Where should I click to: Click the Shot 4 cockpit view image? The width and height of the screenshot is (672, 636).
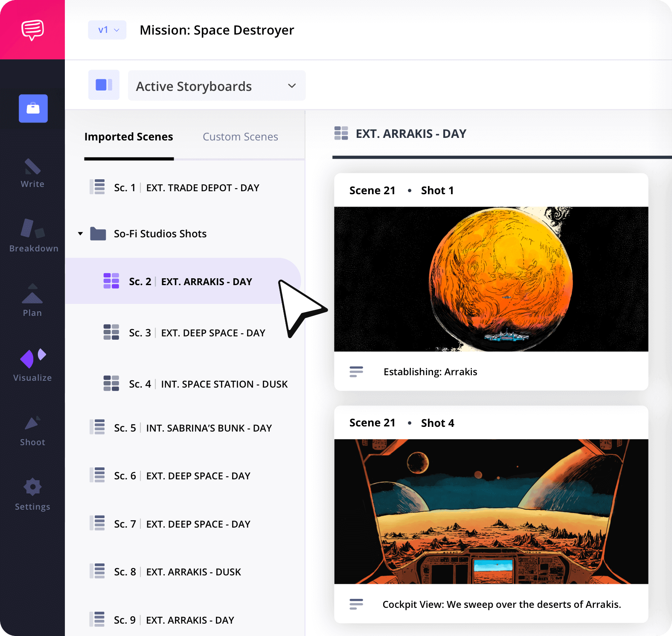point(491,511)
